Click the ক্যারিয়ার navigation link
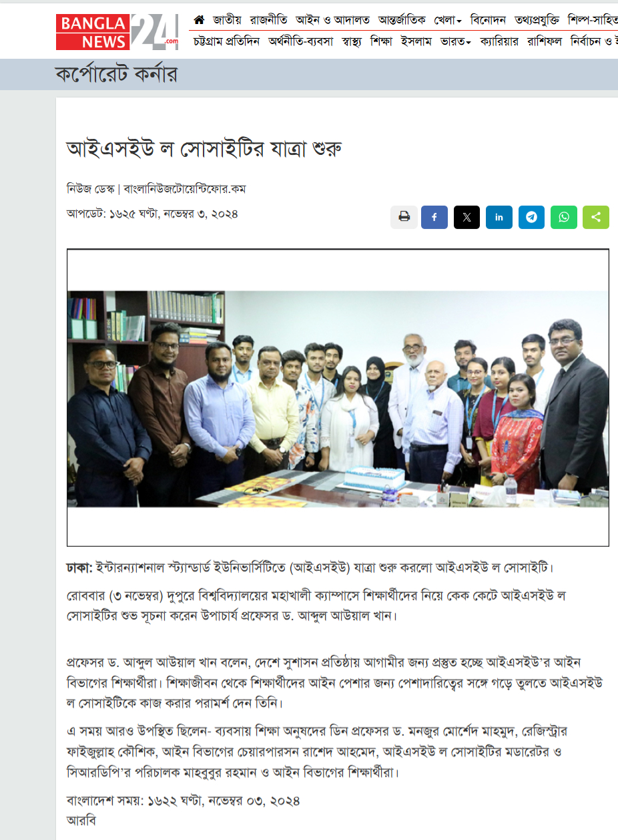 point(499,41)
